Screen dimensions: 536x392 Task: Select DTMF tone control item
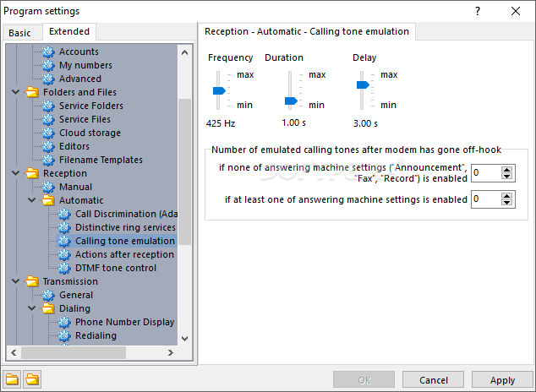pyautogui.click(x=116, y=268)
